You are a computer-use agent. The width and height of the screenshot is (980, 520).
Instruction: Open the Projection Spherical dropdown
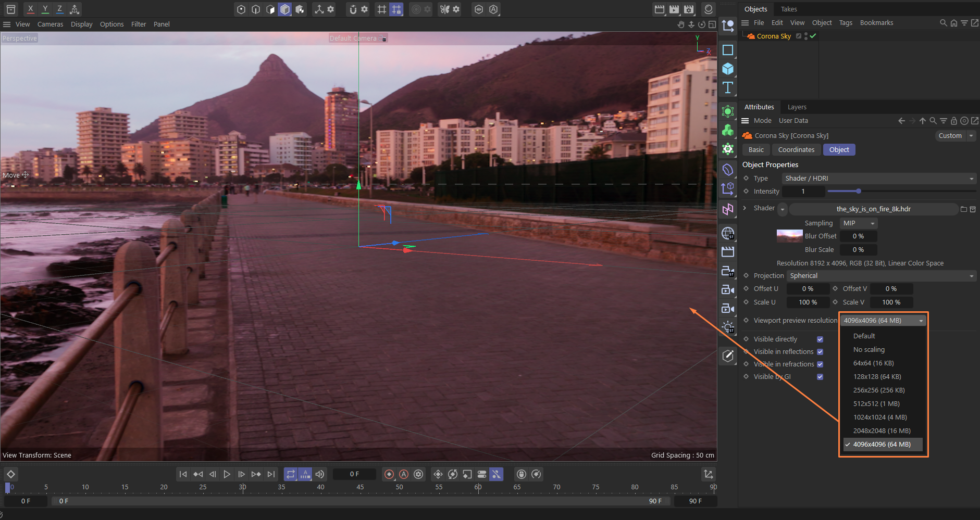point(882,276)
